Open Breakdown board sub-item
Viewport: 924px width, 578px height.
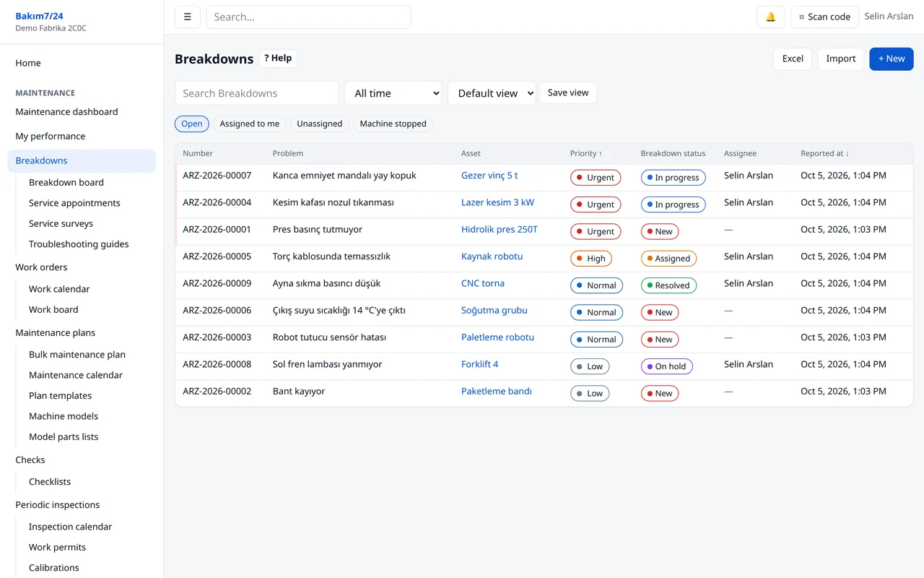(66, 182)
